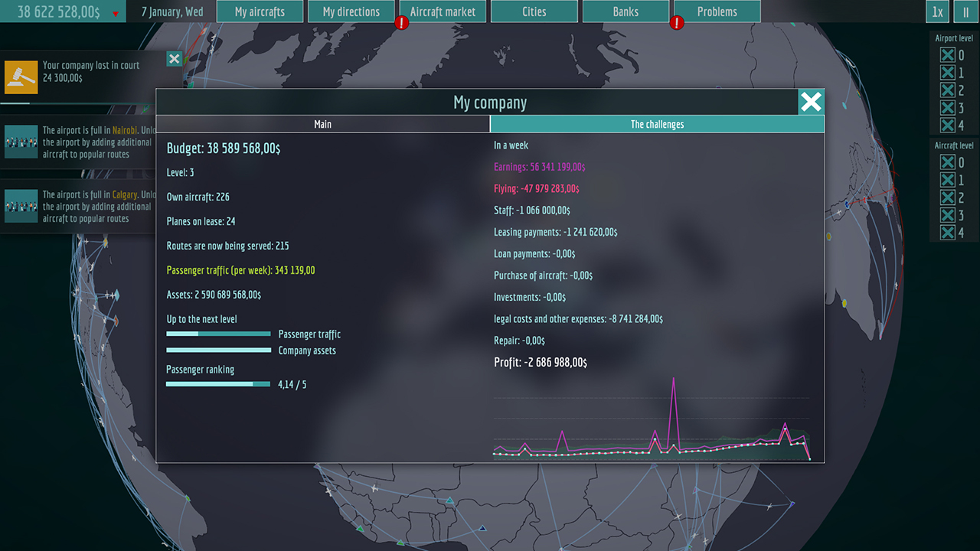Click the passengers icon on the Calgary alert
The width and height of the screenshot is (980, 551).
click(x=21, y=206)
